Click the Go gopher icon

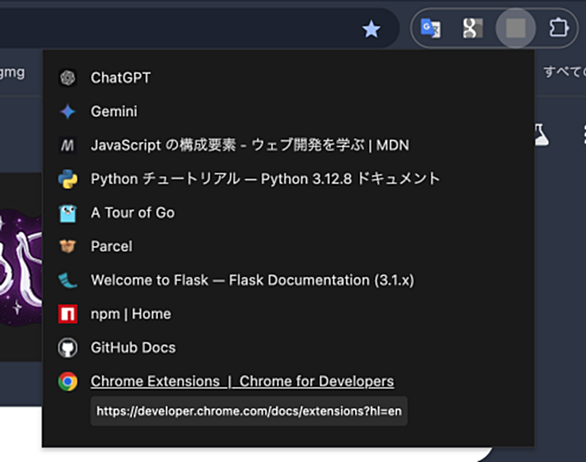[68, 213]
